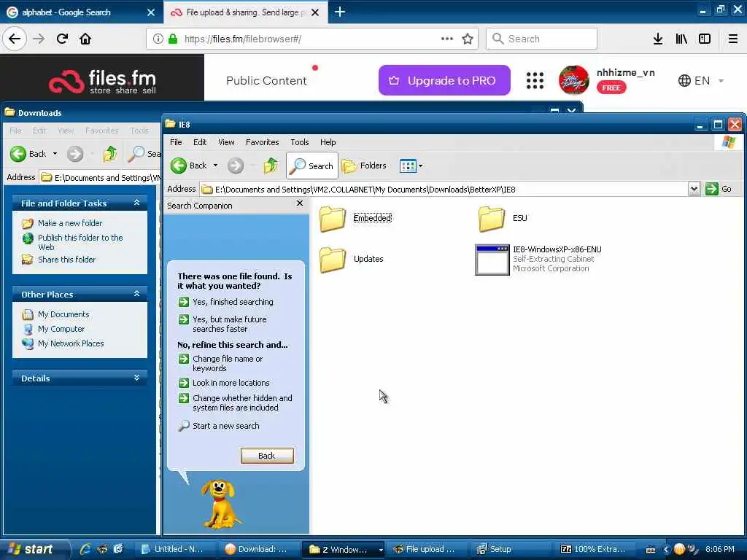Go up one folder in IE8 window
This screenshot has height=560, width=747.
pyautogui.click(x=271, y=166)
